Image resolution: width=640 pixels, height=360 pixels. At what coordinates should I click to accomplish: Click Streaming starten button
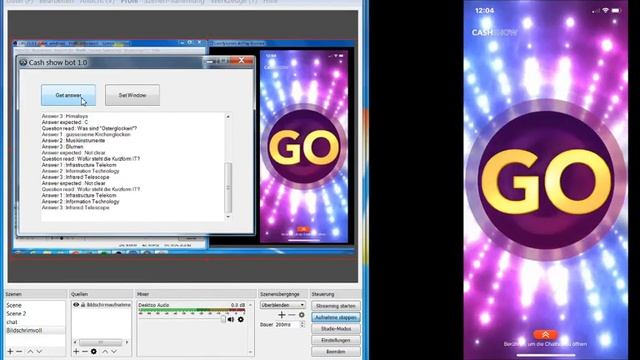pyautogui.click(x=336, y=306)
